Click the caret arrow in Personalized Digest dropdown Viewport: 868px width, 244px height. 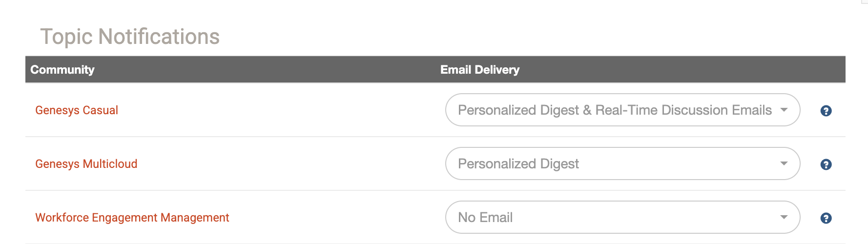(x=784, y=163)
